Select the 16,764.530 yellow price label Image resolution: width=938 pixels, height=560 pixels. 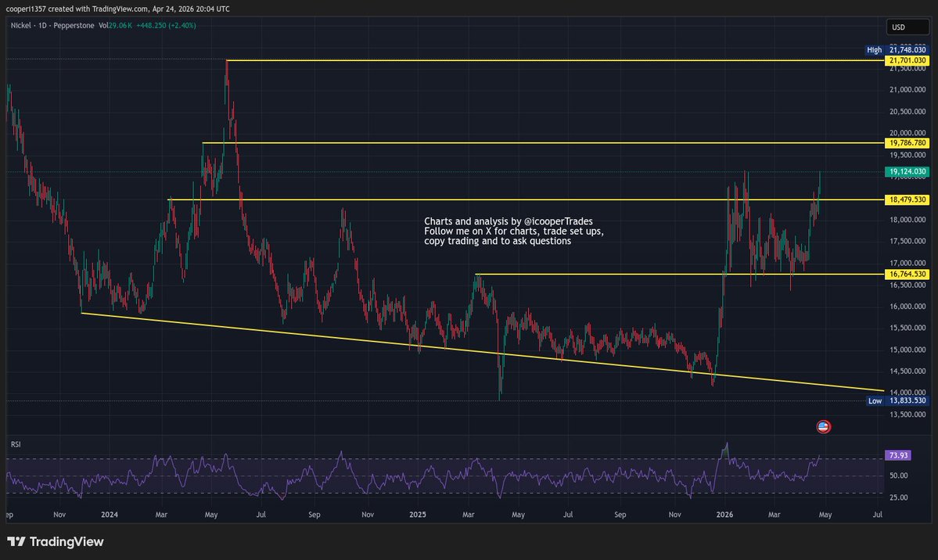pyautogui.click(x=907, y=274)
